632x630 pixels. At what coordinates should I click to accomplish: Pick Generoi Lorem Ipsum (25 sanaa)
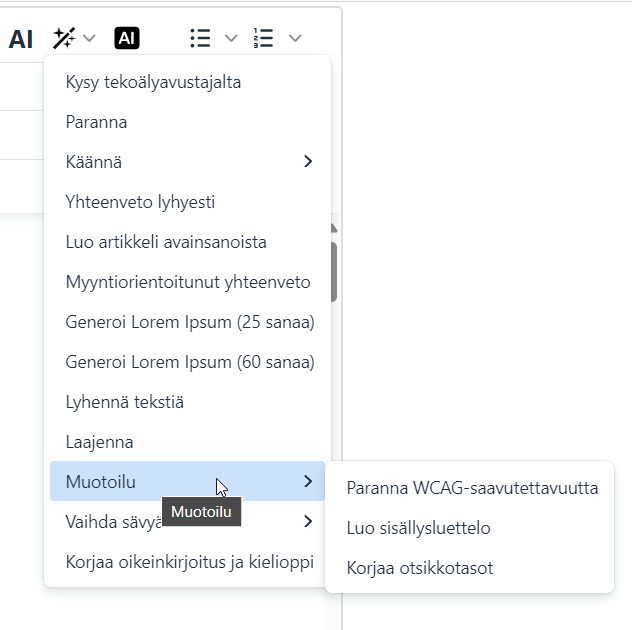[187, 322]
